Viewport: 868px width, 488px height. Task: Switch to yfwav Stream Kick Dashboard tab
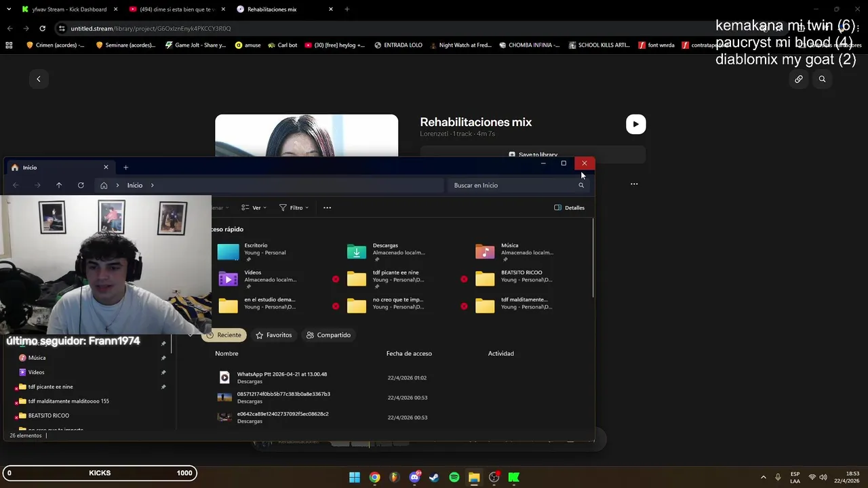point(68,9)
